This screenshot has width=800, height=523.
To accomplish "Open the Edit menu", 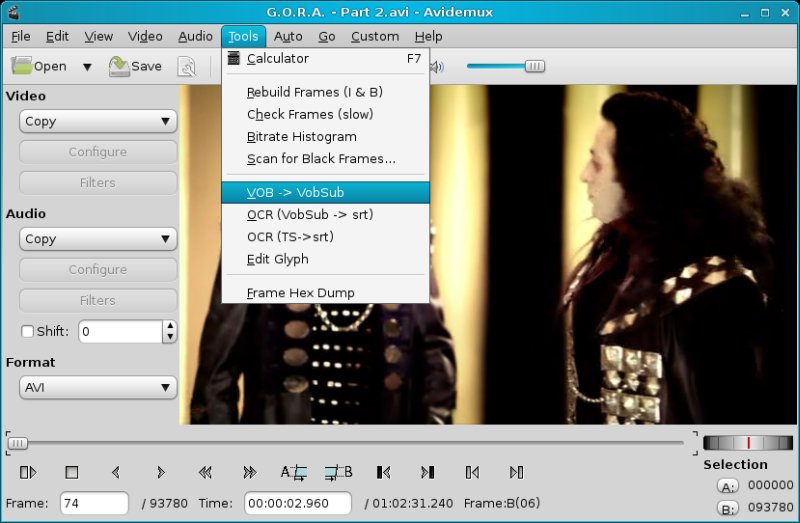I will (57, 37).
